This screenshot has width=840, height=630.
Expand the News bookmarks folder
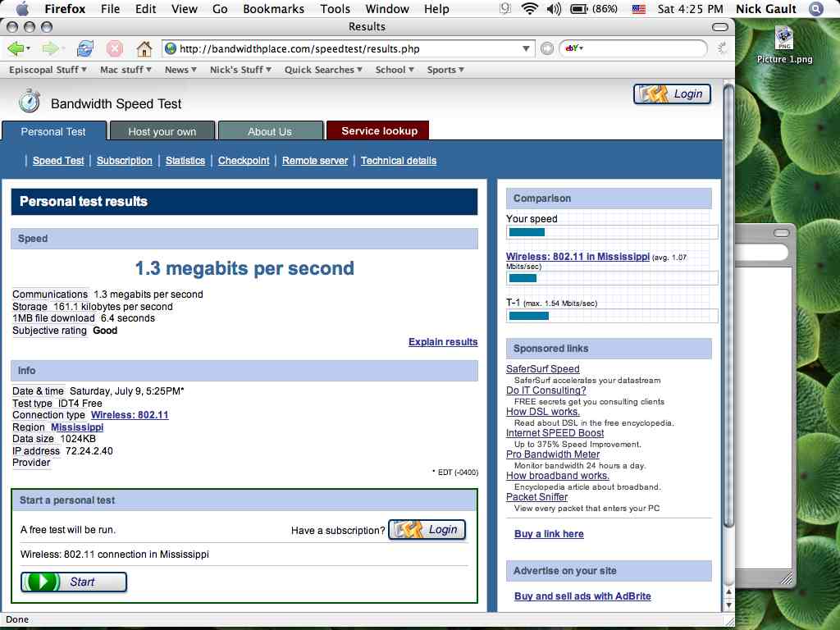point(180,70)
